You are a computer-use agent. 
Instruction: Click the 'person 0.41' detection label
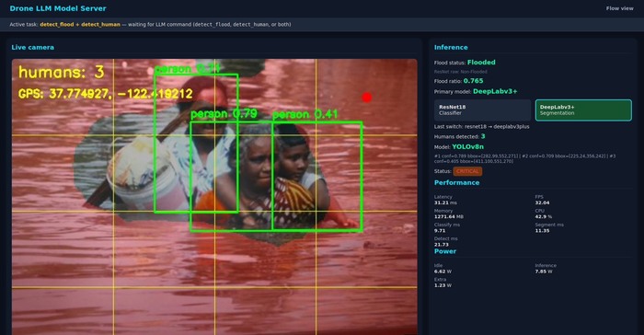click(x=305, y=114)
